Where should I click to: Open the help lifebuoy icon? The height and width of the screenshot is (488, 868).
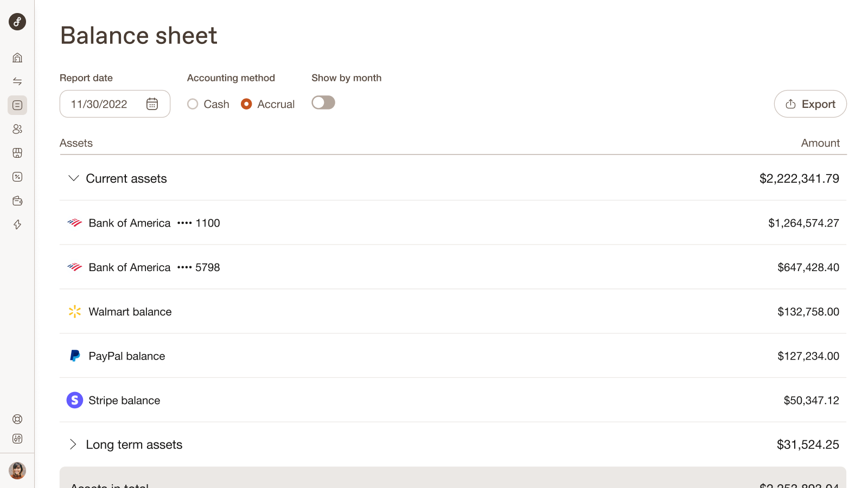(17, 419)
